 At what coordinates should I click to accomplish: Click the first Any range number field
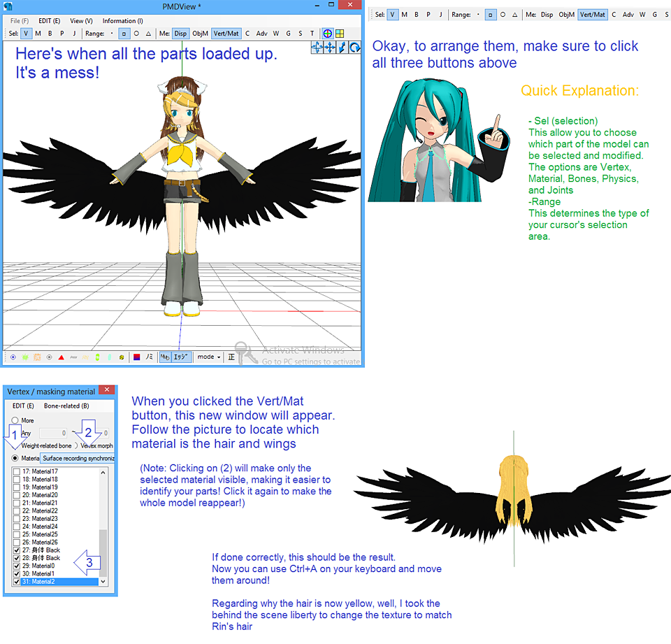click(54, 434)
